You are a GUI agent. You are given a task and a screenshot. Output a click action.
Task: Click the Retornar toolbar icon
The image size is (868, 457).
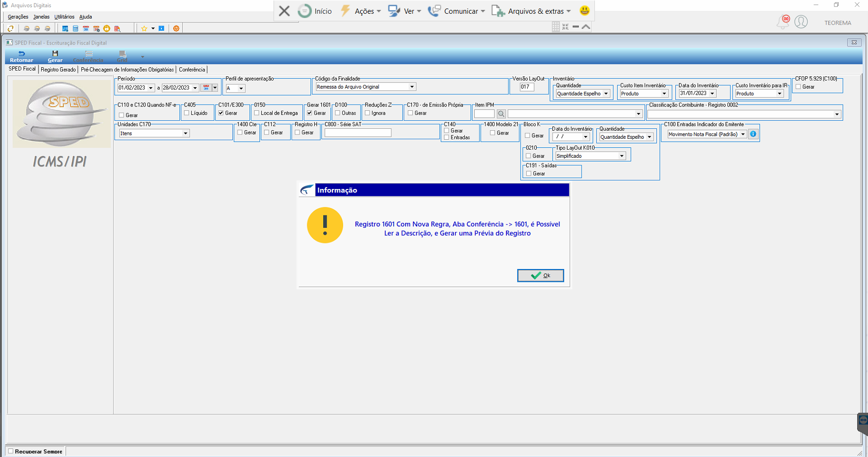point(21,56)
